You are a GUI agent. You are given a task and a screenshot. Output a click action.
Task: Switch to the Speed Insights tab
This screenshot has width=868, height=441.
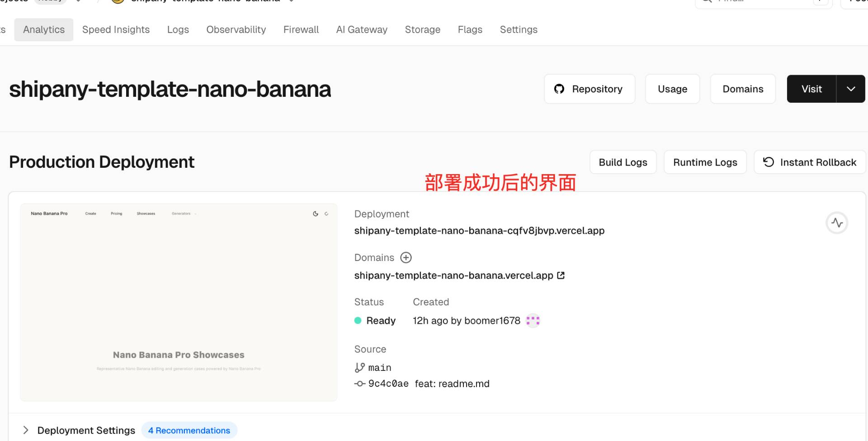[x=116, y=30]
